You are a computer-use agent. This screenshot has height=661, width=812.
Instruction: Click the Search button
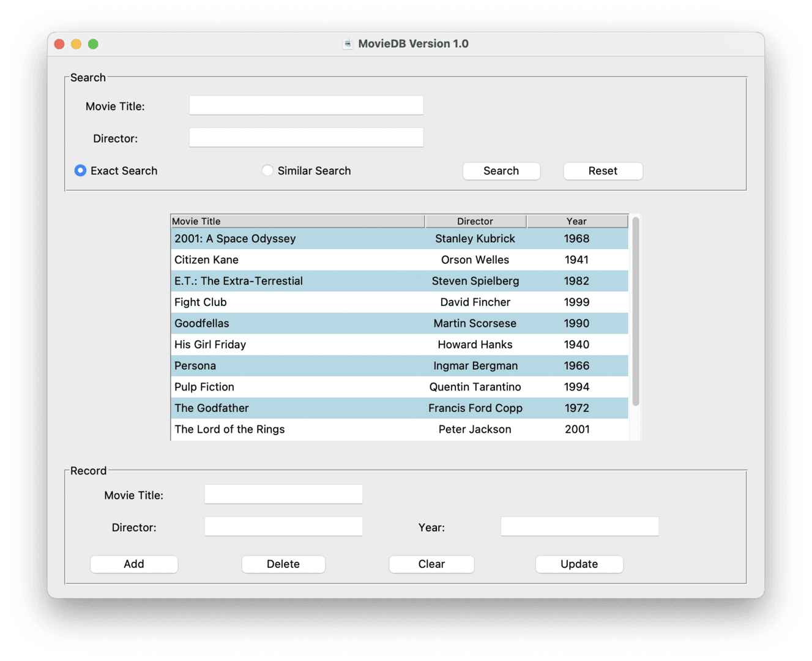(x=501, y=171)
